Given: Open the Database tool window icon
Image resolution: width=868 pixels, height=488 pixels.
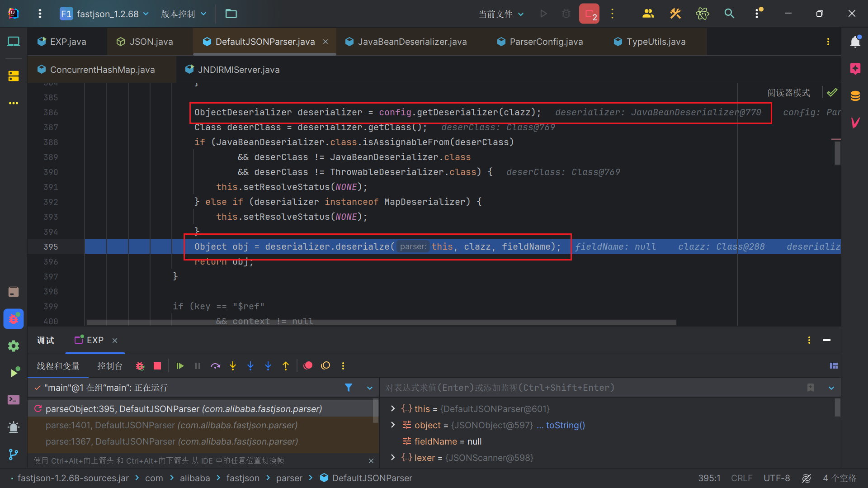Looking at the screenshot, I should tap(855, 96).
